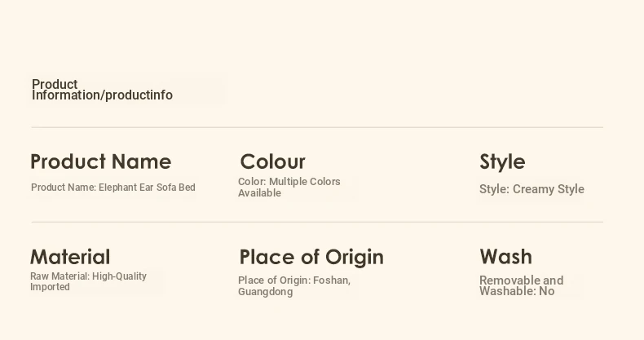Select the Style heading
Image resolution: width=644 pixels, height=340 pixels.
coord(502,161)
